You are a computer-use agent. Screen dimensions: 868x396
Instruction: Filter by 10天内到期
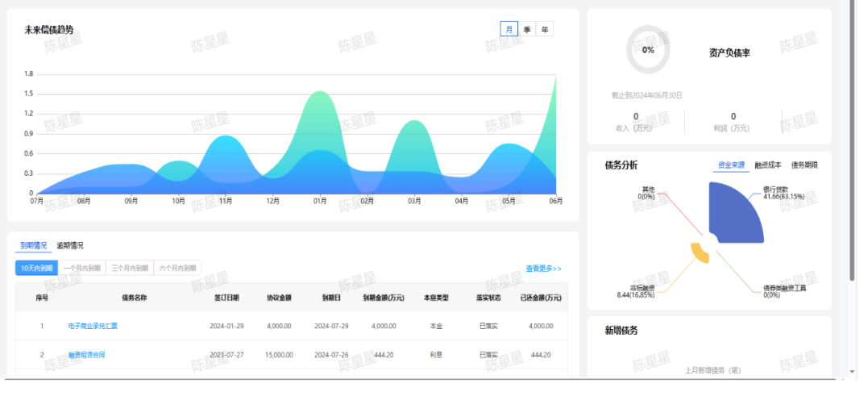point(36,269)
